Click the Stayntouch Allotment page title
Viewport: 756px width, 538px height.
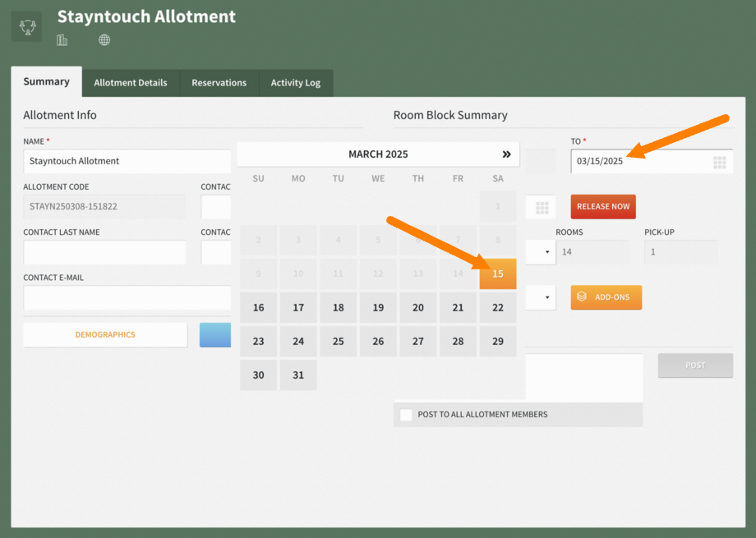click(146, 16)
